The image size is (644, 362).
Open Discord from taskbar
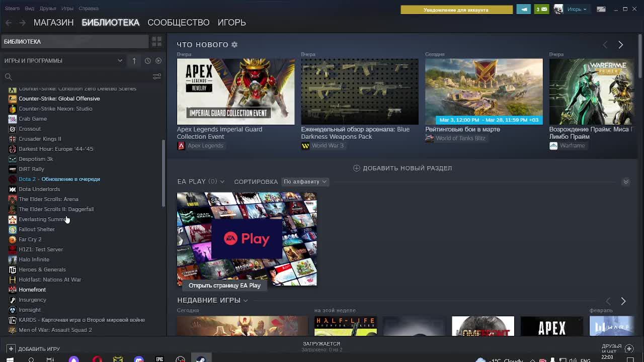coord(139,359)
